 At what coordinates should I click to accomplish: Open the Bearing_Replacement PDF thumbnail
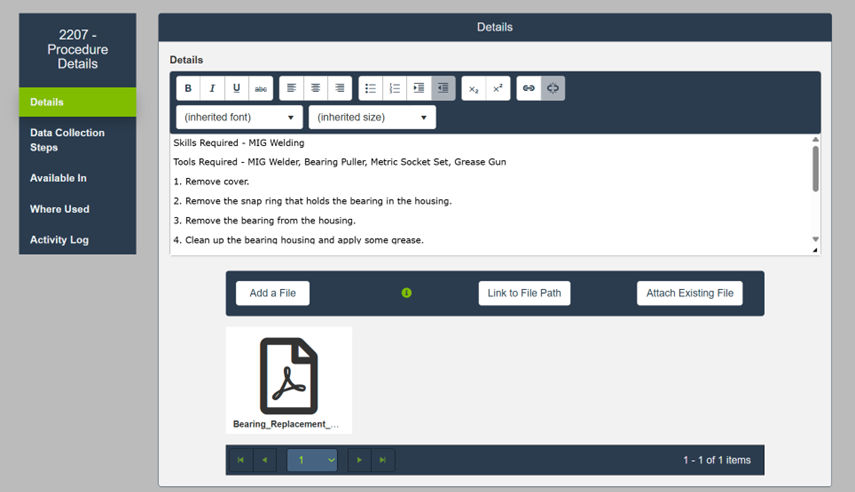click(x=289, y=380)
